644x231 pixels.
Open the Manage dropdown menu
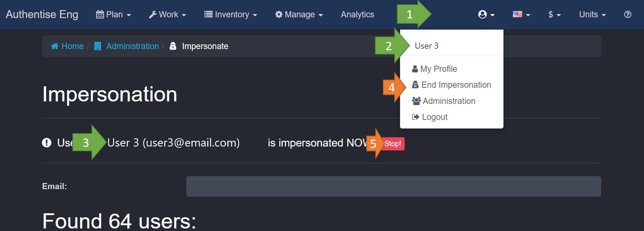299,14
